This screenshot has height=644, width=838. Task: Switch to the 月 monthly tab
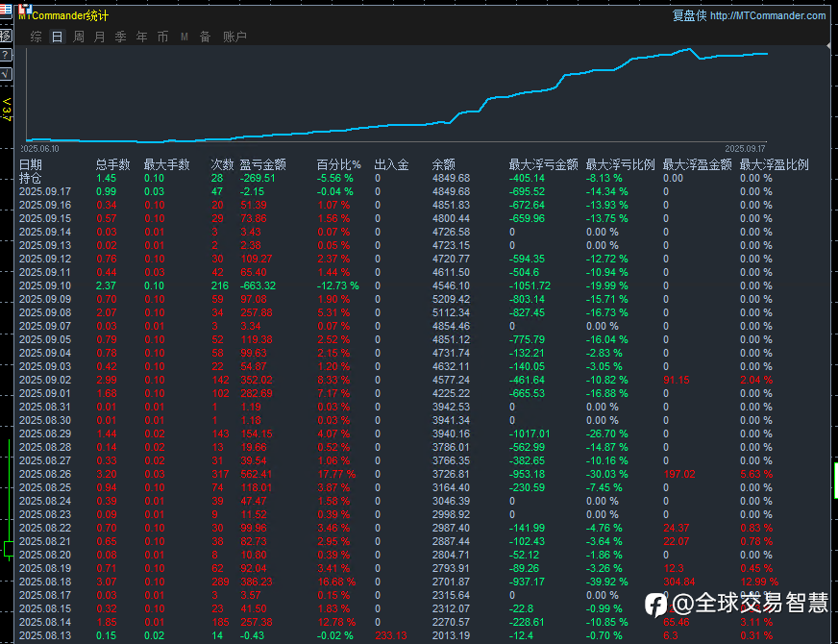99,37
